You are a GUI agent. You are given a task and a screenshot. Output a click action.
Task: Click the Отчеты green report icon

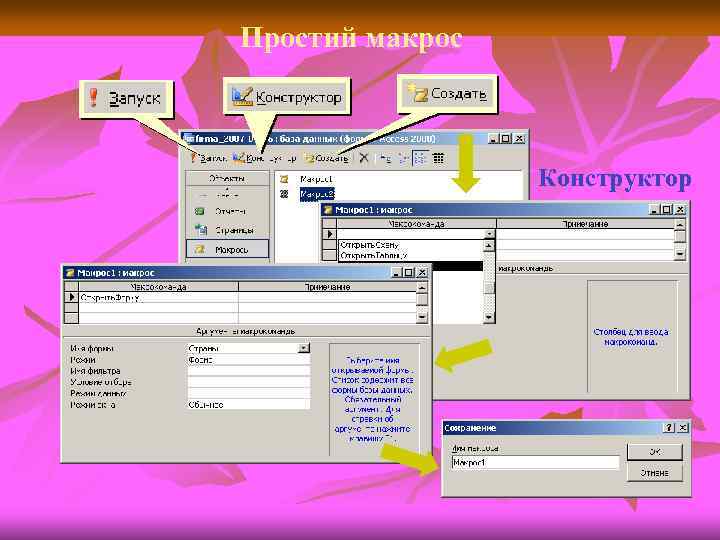(x=200, y=211)
